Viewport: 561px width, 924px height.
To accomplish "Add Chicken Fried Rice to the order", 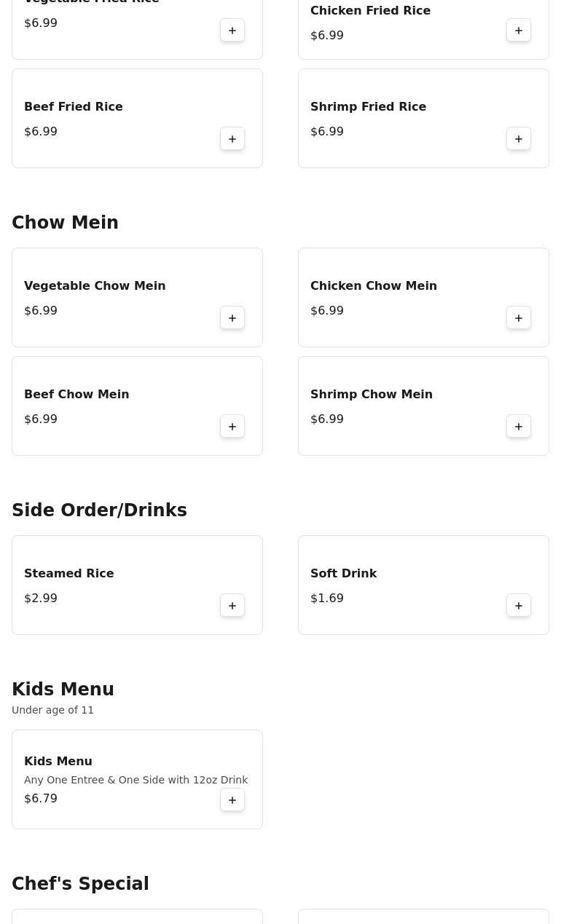I will pos(519,31).
